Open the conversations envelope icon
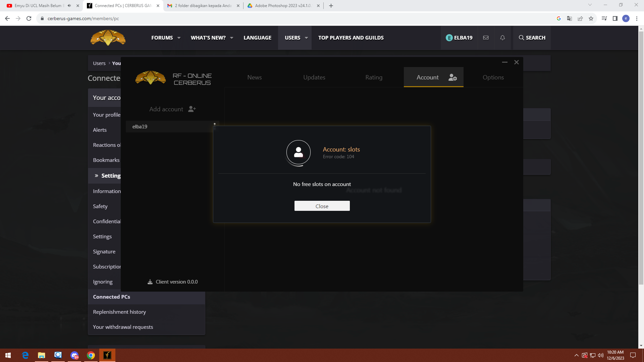This screenshot has height=362, width=644. click(x=486, y=38)
